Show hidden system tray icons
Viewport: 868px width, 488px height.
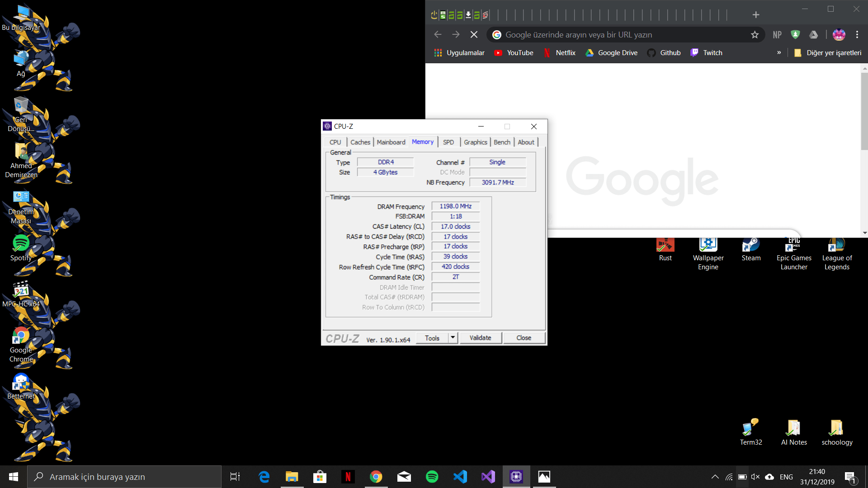point(715,477)
